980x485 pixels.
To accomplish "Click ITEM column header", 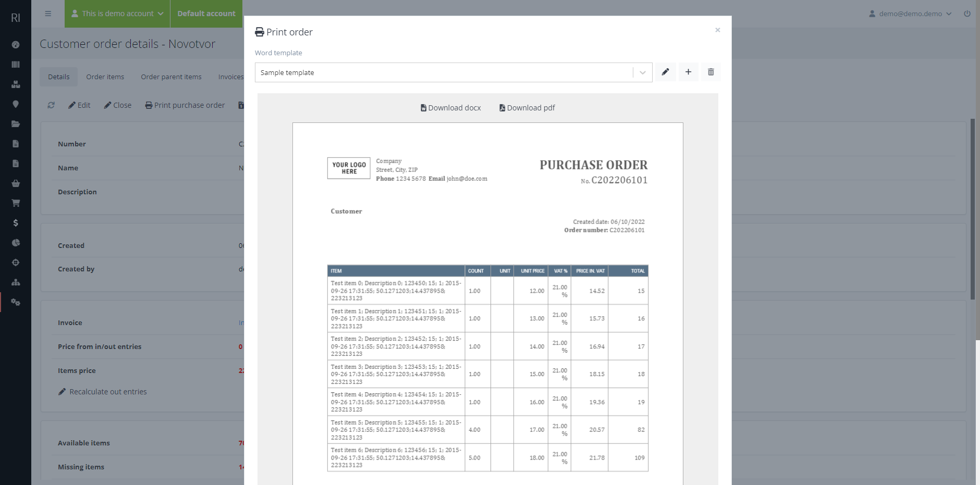I will (x=396, y=271).
